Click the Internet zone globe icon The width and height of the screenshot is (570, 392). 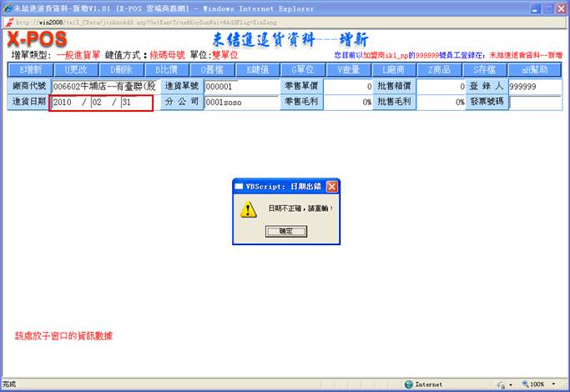pyautogui.click(x=409, y=384)
